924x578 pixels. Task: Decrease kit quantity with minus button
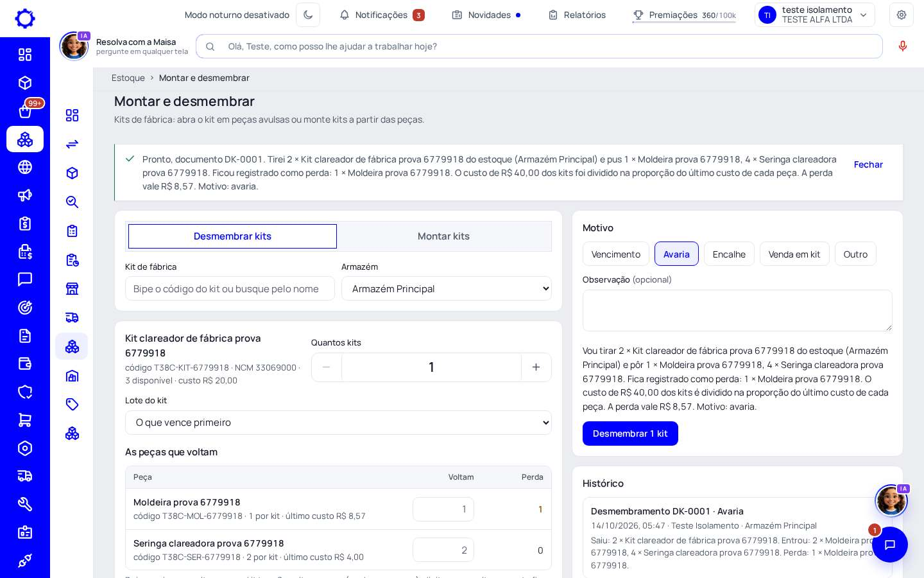click(327, 367)
